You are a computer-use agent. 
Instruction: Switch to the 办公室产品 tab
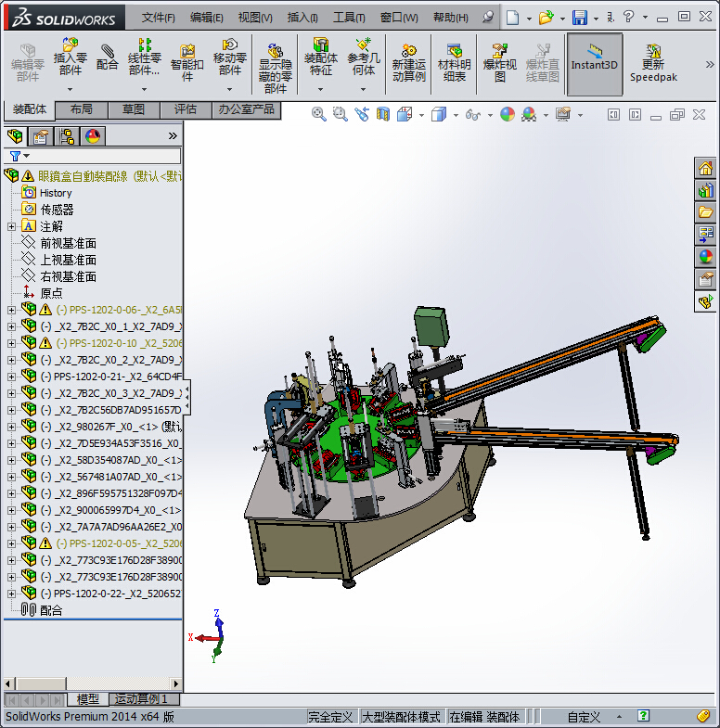[x=247, y=109]
